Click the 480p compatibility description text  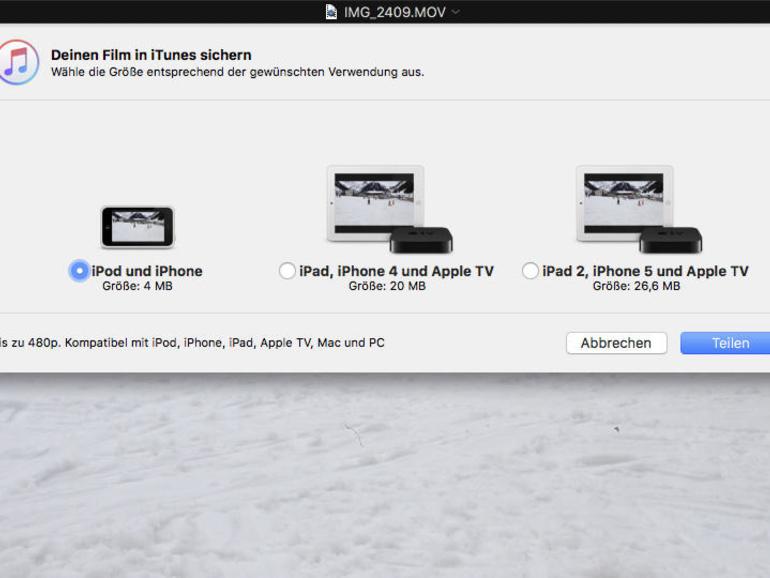point(192,343)
